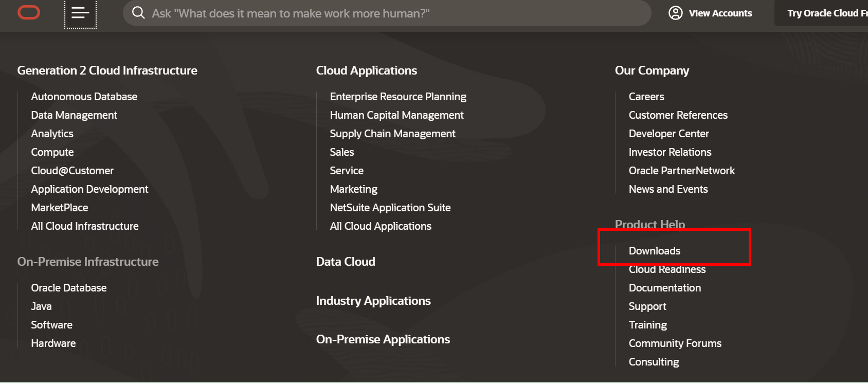Open Customer References
868x384 pixels.
(678, 115)
